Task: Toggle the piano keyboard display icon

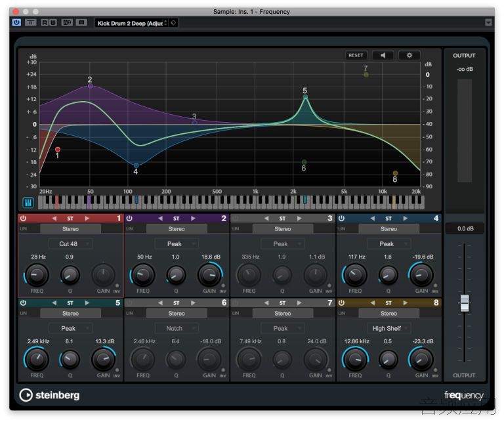Action: coord(28,203)
